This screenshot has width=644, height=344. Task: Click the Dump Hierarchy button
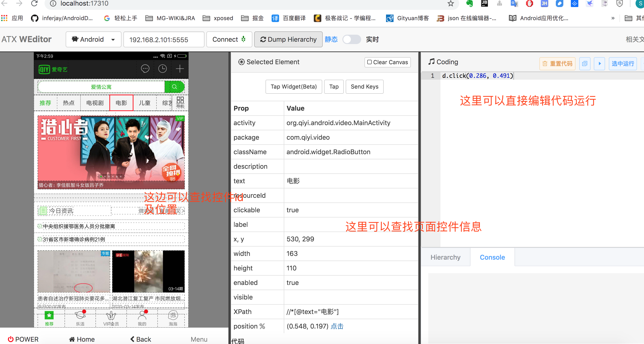click(288, 39)
